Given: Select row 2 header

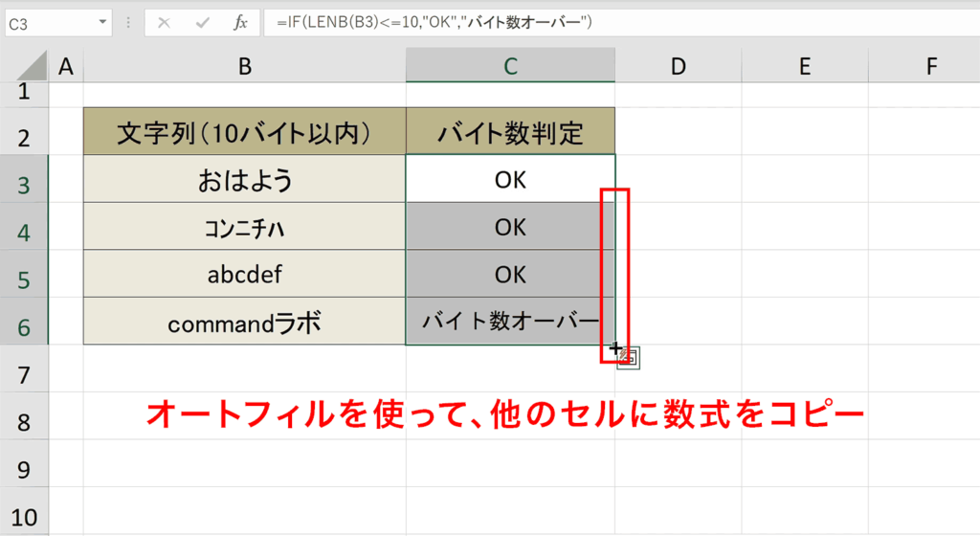Looking at the screenshot, I should [x=24, y=131].
